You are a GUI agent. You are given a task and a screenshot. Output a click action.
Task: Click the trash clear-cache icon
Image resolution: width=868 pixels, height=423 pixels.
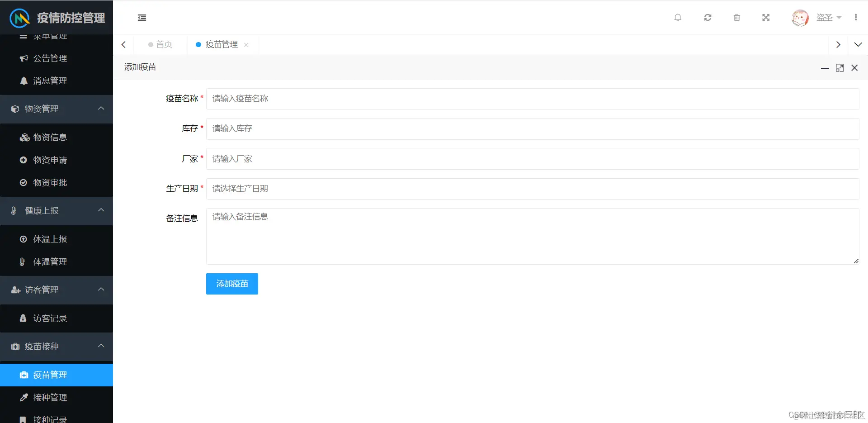(737, 18)
